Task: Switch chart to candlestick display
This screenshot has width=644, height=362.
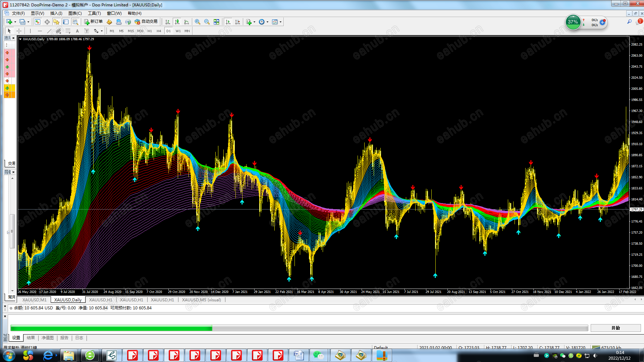Action: [177, 22]
